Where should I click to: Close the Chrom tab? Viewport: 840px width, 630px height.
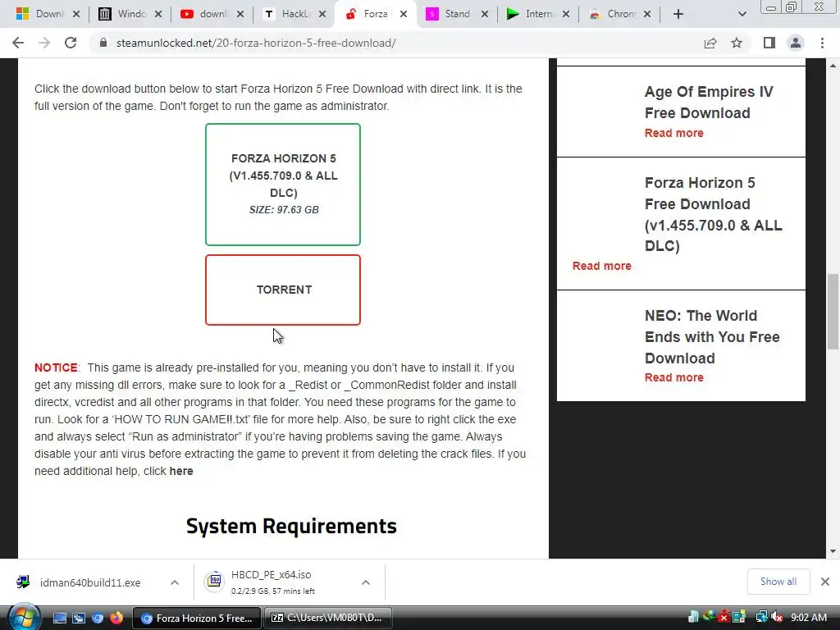tap(647, 15)
